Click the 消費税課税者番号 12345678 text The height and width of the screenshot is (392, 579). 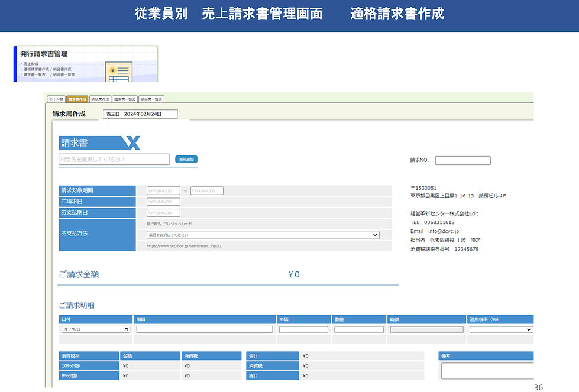click(444, 249)
